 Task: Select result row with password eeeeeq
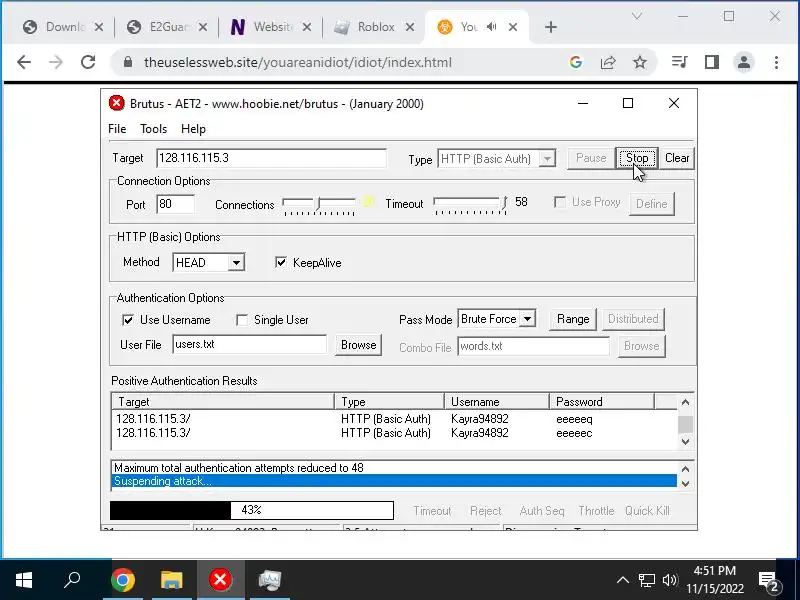pos(394,419)
